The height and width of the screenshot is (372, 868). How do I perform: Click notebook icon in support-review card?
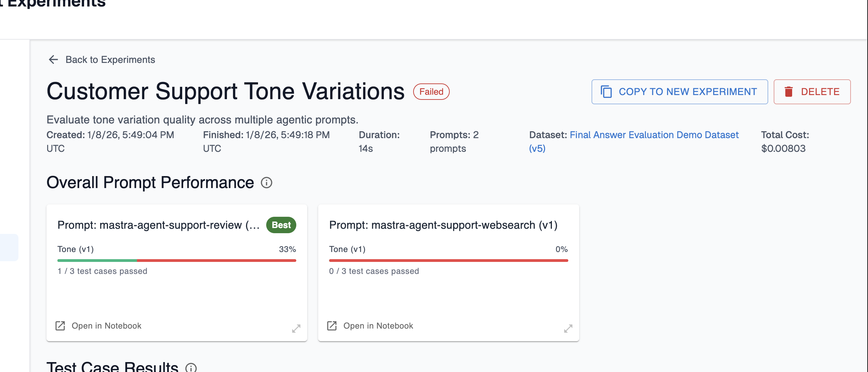tap(60, 326)
